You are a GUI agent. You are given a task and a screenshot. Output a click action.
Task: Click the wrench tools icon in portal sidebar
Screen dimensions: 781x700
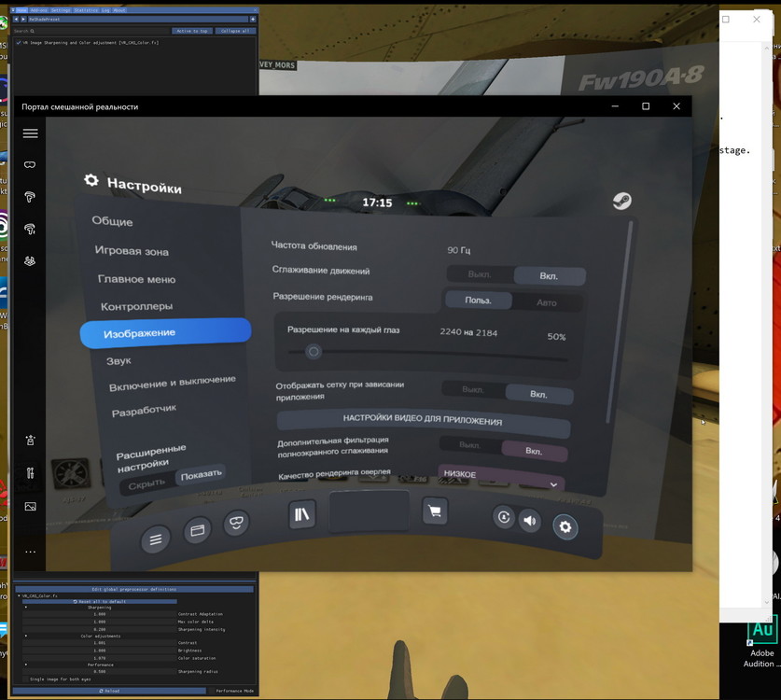tap(31, 473)
